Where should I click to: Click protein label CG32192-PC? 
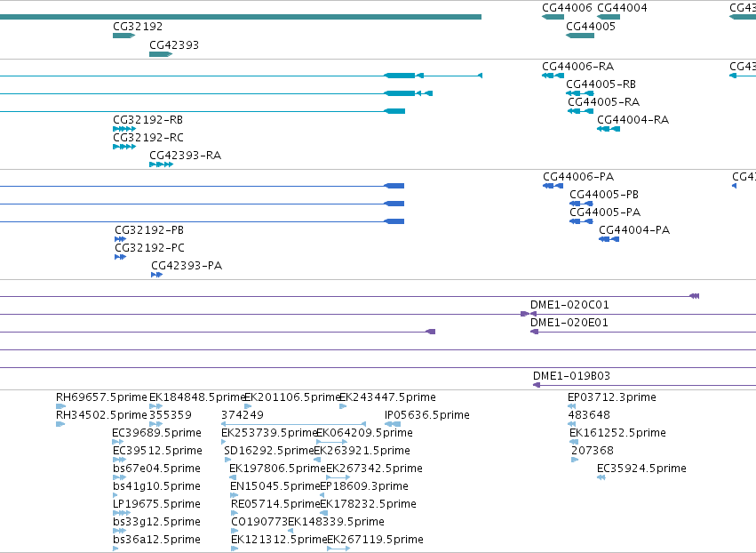click(x=149, y=248)
